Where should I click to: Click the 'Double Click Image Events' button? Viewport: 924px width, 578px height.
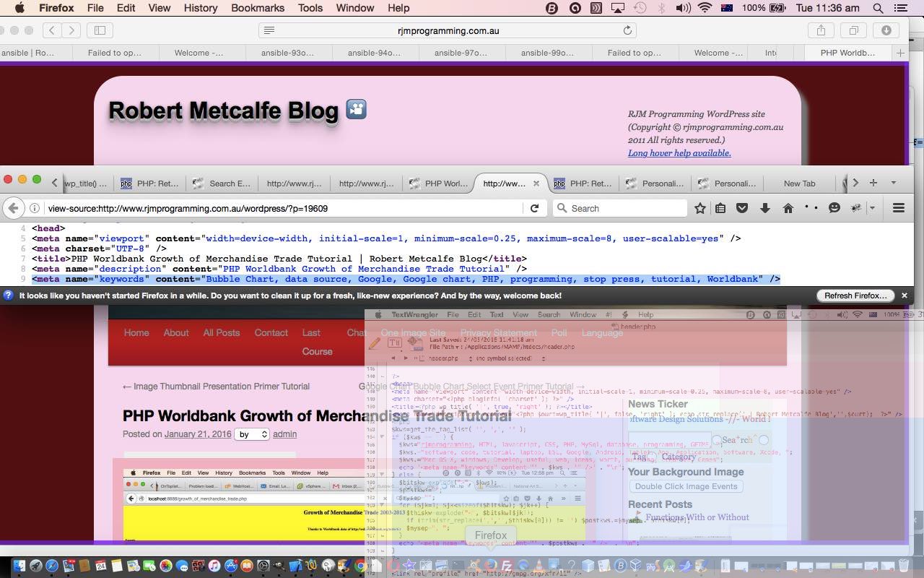[686, 486]
